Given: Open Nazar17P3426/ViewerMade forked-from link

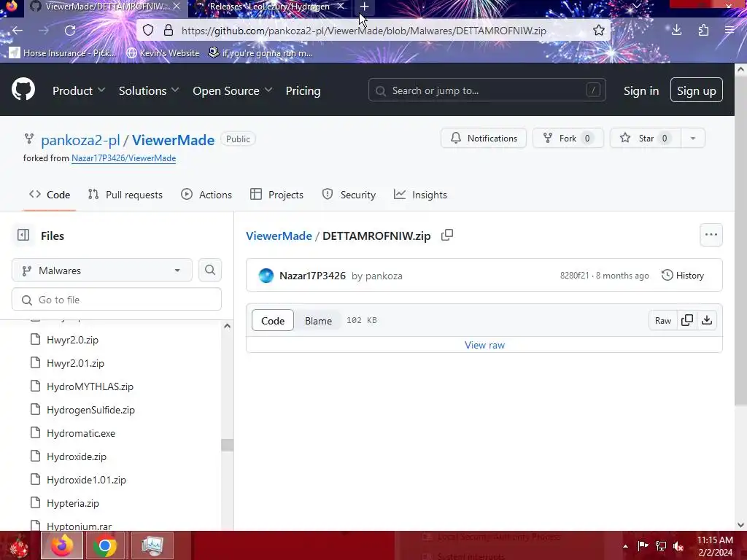Looking at the screenshot, I should [123, 158].
